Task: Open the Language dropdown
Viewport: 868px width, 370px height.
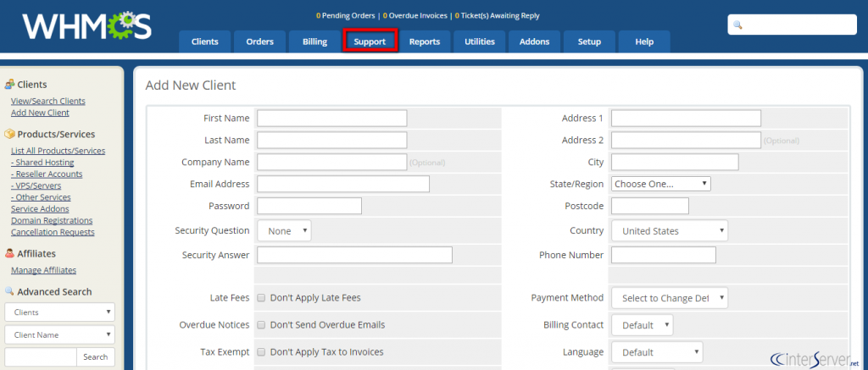Action: [657, 351]
